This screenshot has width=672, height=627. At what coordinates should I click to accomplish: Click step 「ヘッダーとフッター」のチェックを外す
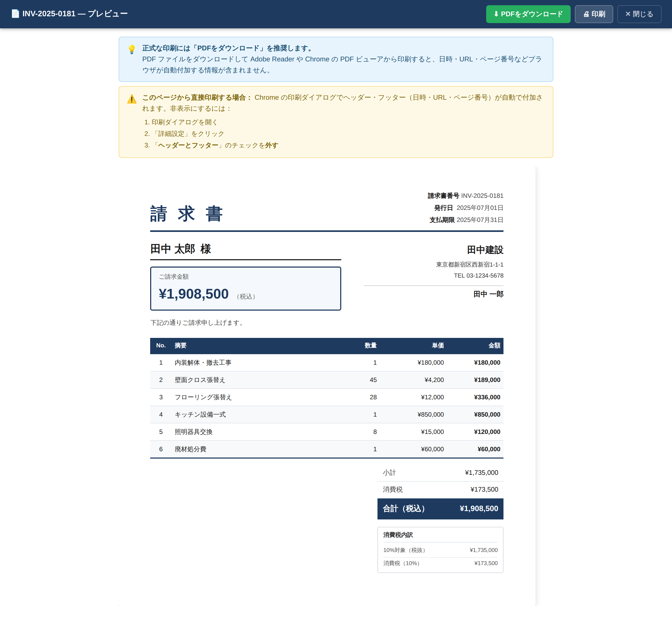pos(215,145)
